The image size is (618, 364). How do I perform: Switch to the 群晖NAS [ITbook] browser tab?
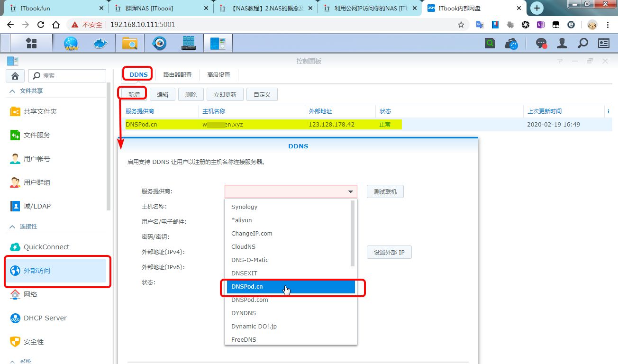(161, 9)
